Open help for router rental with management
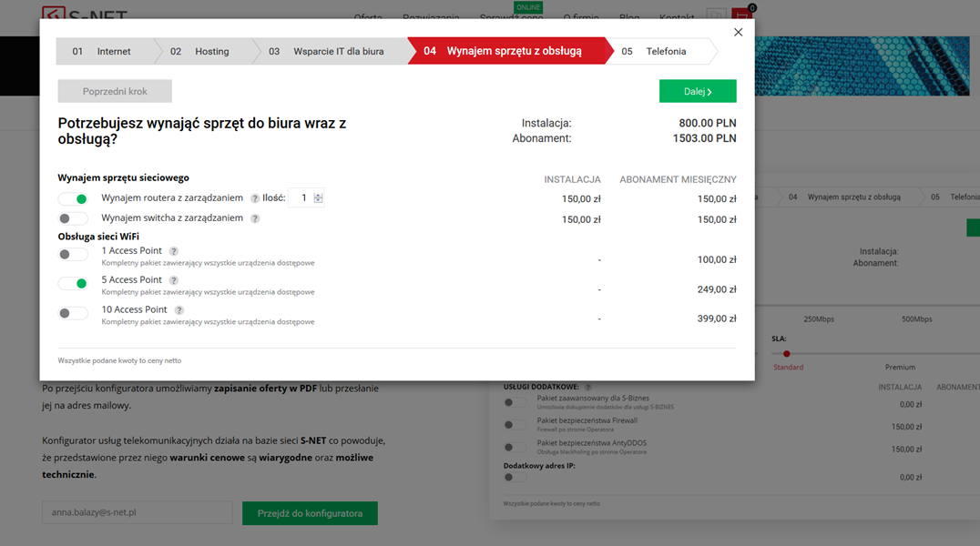This screenshot has height=546, width=980. 255,198
